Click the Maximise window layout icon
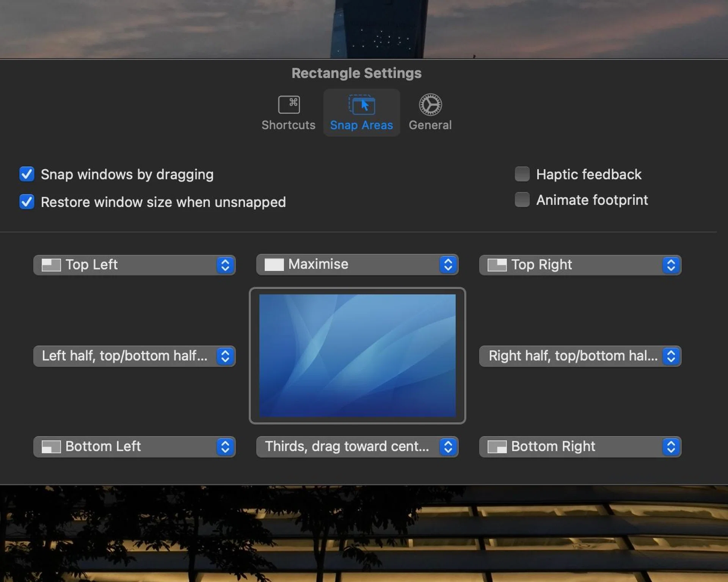Viewport: 728px width, 582px height. 274,264
